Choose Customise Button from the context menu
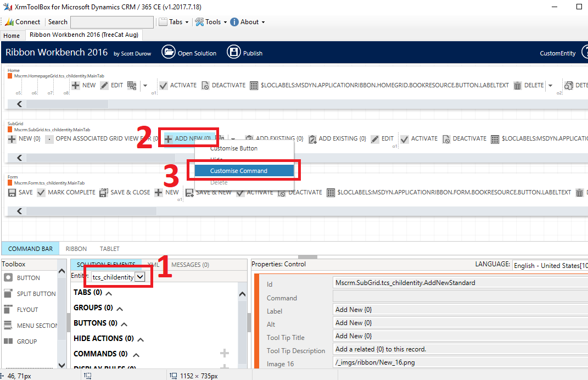 point(244,149)
